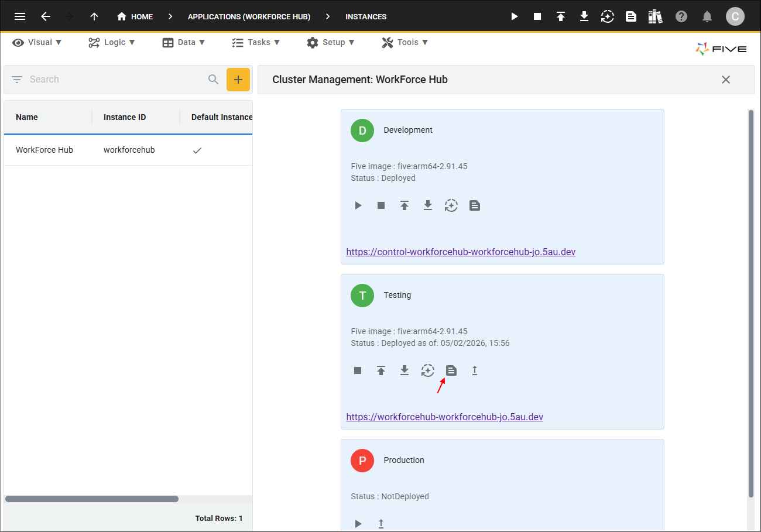The height and width of the screenshot is (532, 761).
Task: Expand the Setup dropdown menu
Action: tap(331, 42)
